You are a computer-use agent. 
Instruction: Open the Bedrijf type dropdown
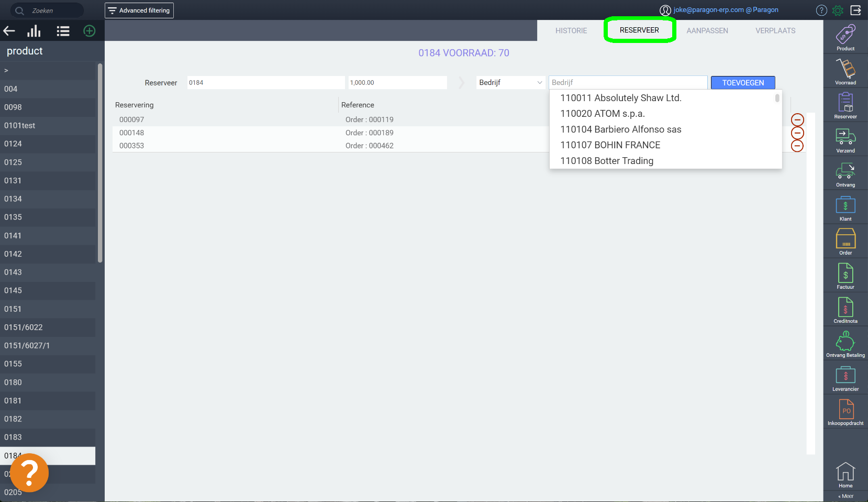[x=510, y=82]
